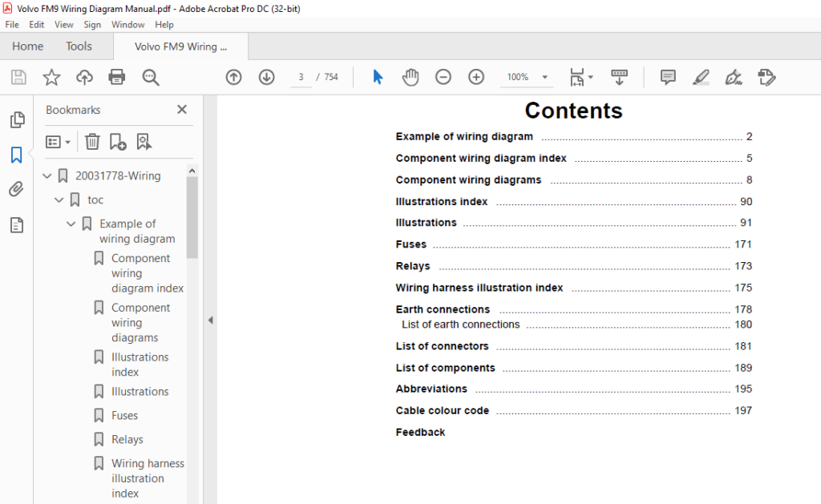Open the Help menu
This screenshot has height=504, width=821.
pos(164,25)
